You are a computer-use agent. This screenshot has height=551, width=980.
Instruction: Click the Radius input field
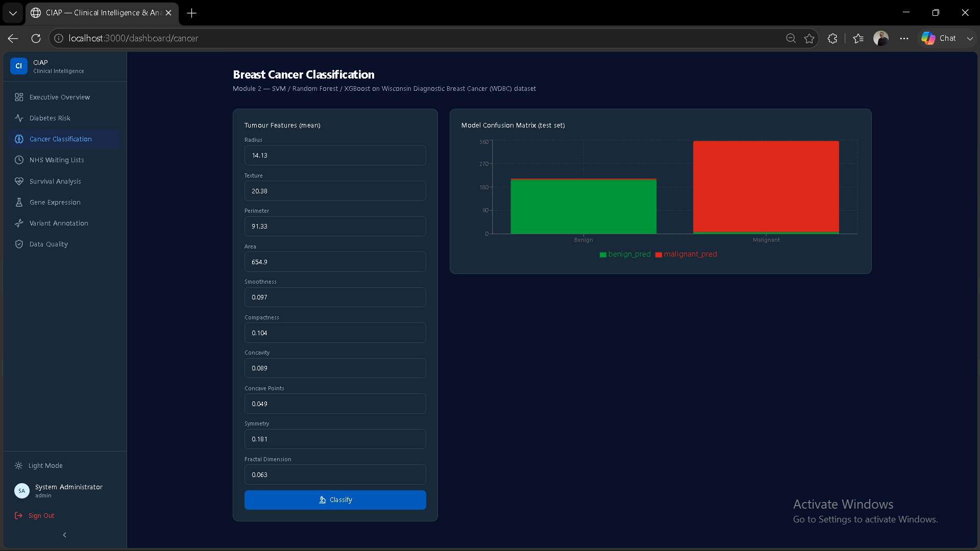pos(335,155)
